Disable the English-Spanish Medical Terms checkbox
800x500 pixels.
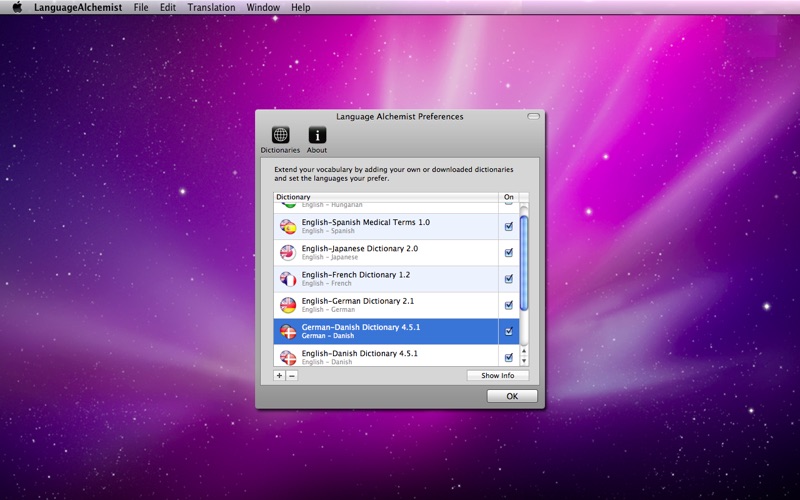coord(509,227)
